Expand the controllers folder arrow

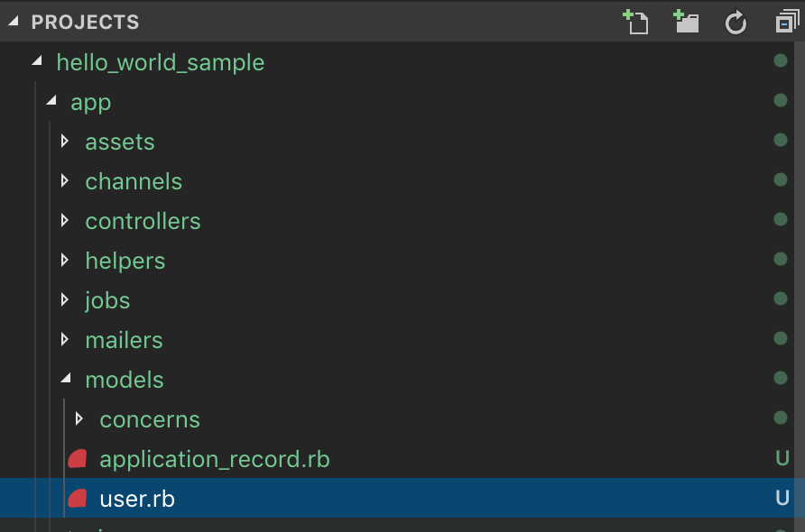point(65,221)
